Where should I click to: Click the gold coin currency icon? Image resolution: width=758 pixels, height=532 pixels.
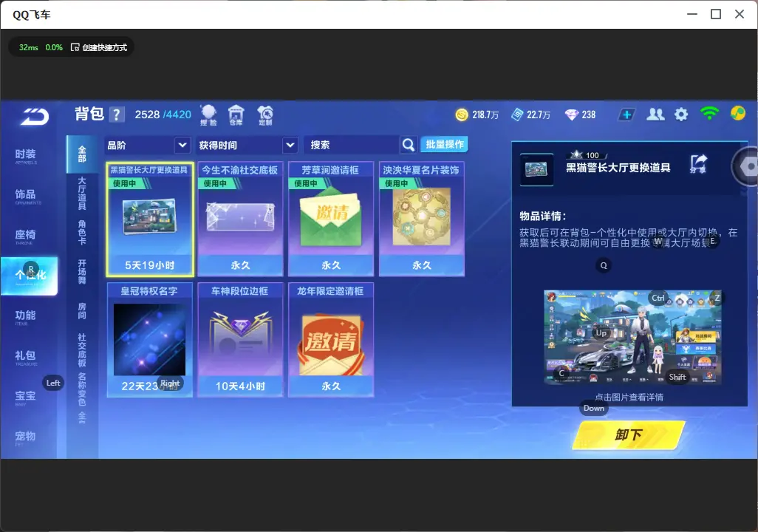[462, 115]
